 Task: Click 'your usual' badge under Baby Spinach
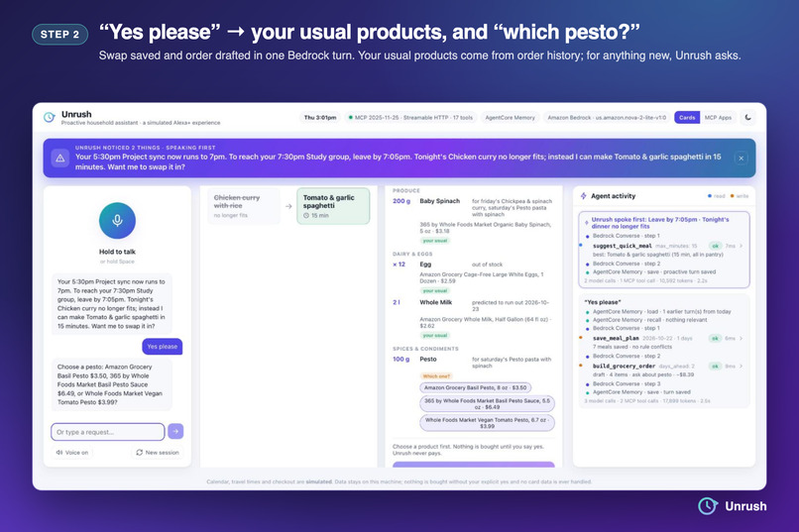click(x=434, y=241)
